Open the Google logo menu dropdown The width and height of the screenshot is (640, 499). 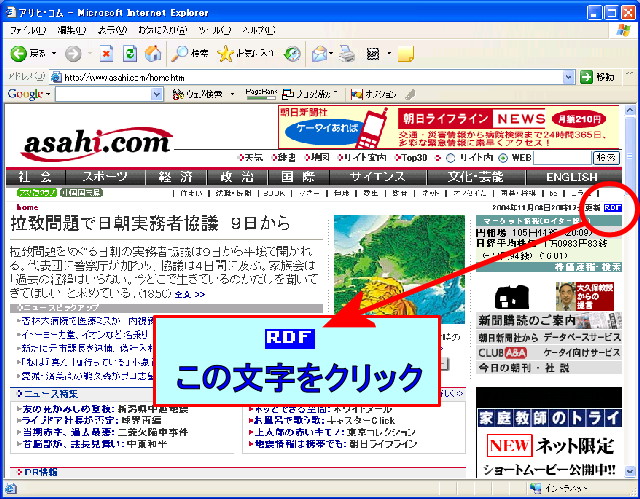pos(48,94)
